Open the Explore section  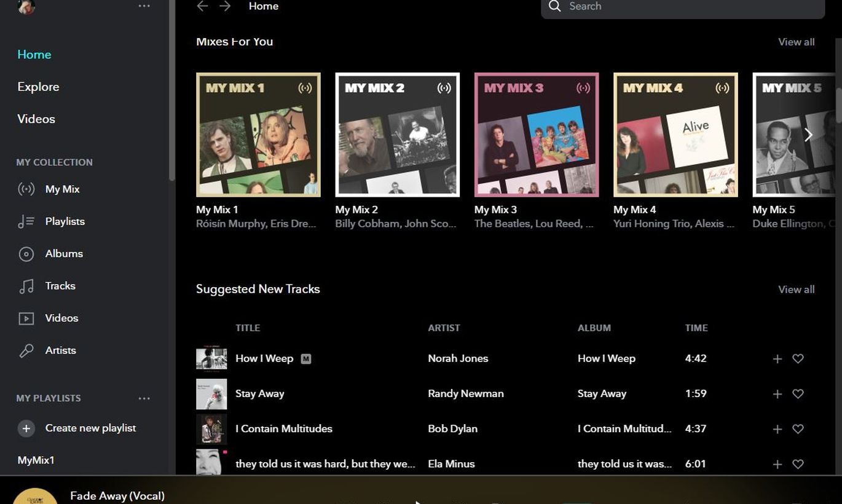pos(38,87)
